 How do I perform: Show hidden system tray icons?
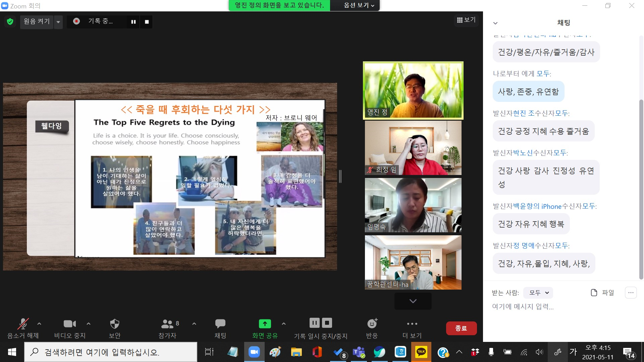[x=459, y=352]
